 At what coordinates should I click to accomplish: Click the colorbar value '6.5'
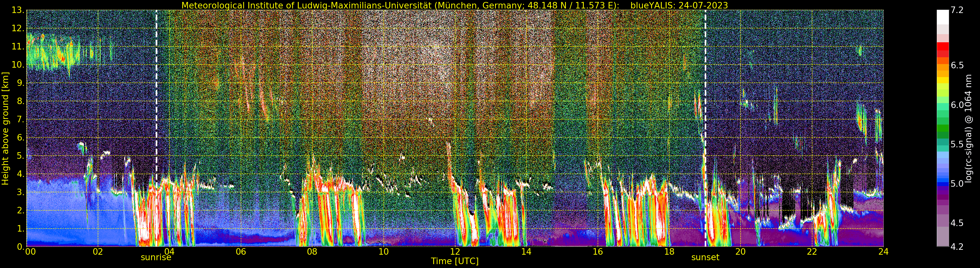click(957, 65)
